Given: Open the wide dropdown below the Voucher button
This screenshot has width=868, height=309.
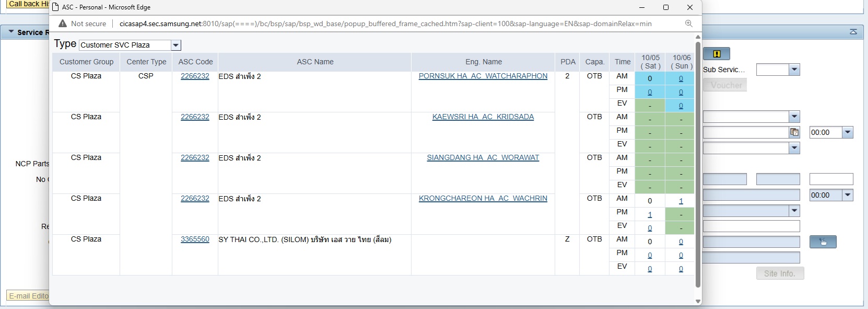Looking at the screenshot, I should point(794,117).
